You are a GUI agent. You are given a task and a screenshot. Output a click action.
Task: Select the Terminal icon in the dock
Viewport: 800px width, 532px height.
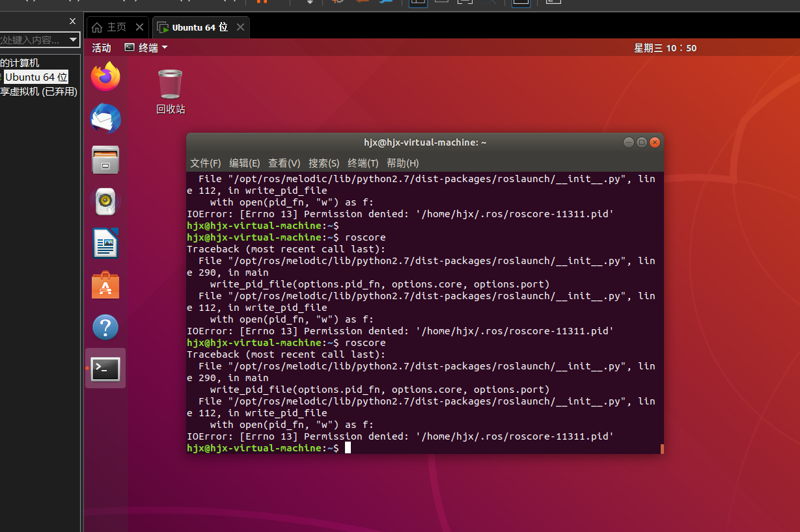[105, 369]
